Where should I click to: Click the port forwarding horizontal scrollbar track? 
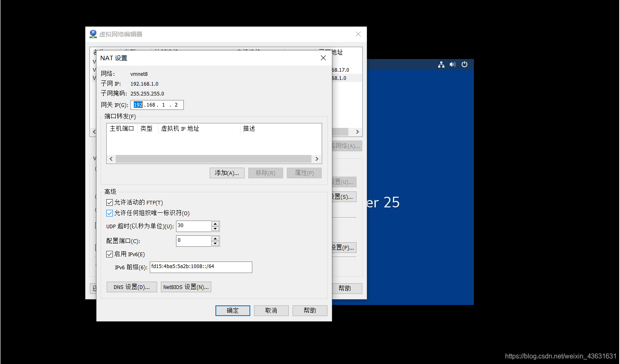pos(213,159)
